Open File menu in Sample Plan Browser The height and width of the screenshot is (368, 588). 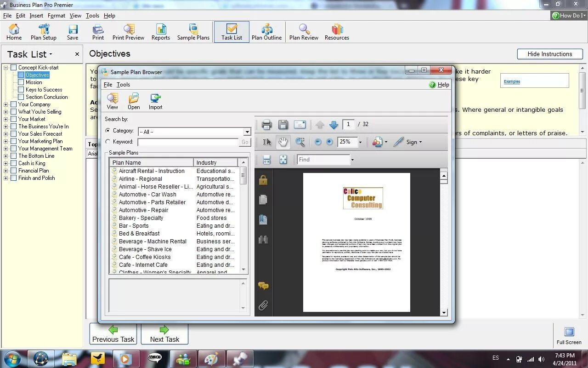click(108, 85)
